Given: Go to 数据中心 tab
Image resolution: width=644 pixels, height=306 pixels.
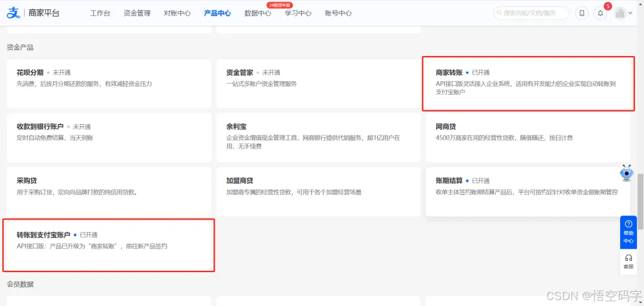Looking at the screenshot, I should (x=258, y=13).
